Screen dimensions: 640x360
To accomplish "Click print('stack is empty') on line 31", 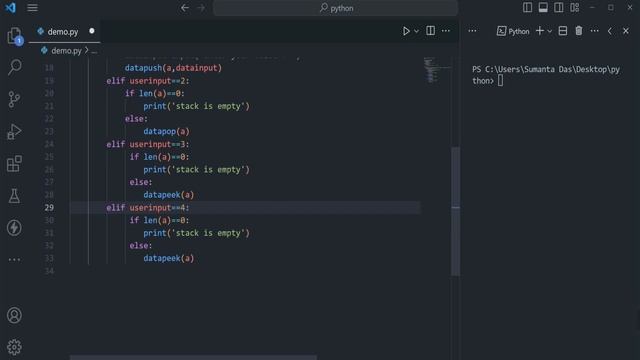I will pos(196,233).
